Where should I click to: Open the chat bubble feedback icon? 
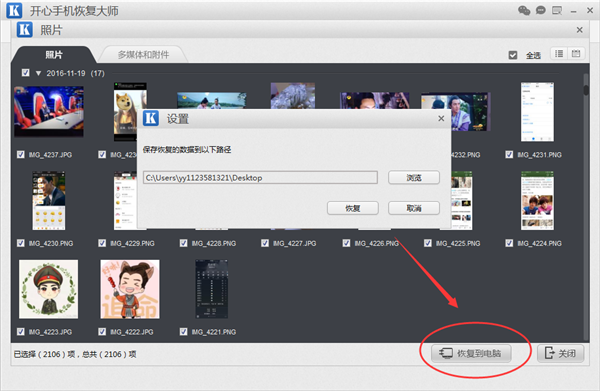(x=541, y=10)
